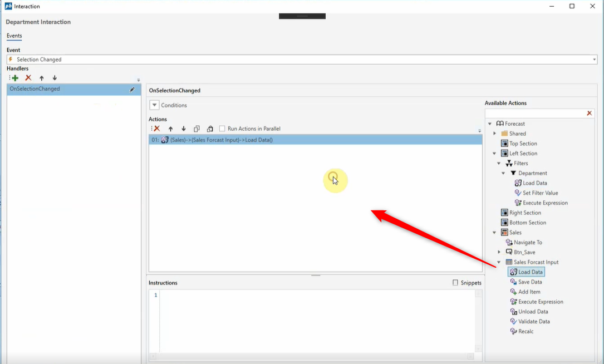Image resolution: width=604 pixels, height=364 pixels.
Task: Click the green add handler icon
Action: coord(14,78)
